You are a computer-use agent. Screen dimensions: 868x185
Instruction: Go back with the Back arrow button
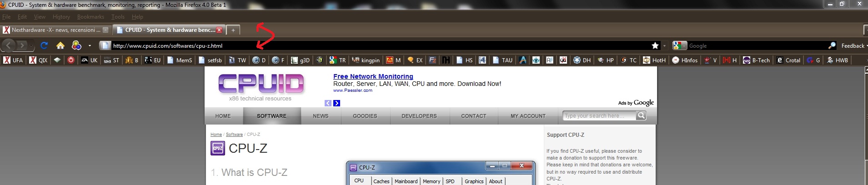(9, 45)
